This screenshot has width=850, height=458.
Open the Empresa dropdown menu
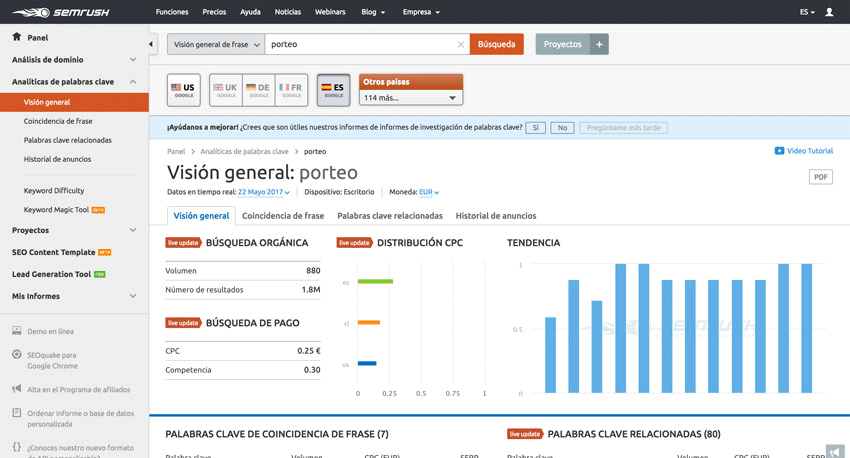point(421,12)
